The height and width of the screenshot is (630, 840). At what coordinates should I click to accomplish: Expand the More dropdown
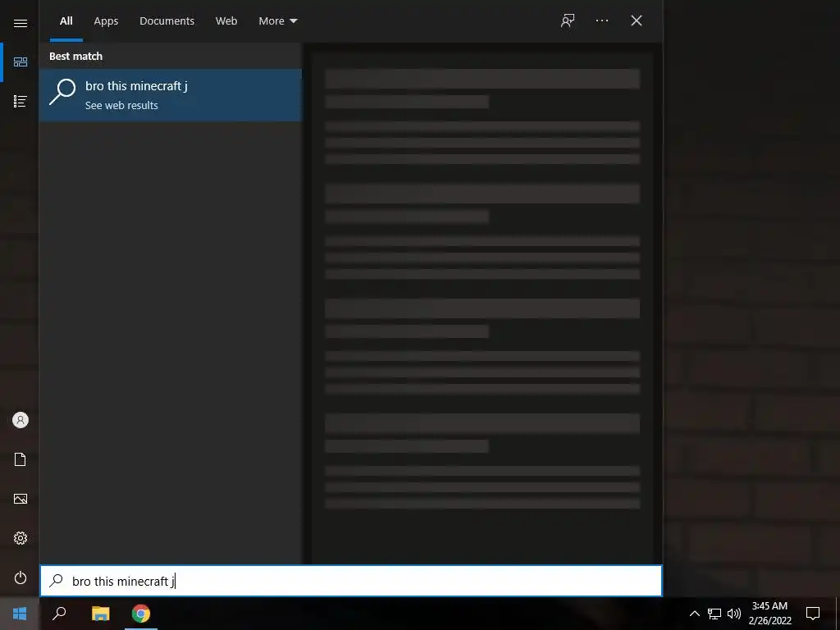point(277,21)
